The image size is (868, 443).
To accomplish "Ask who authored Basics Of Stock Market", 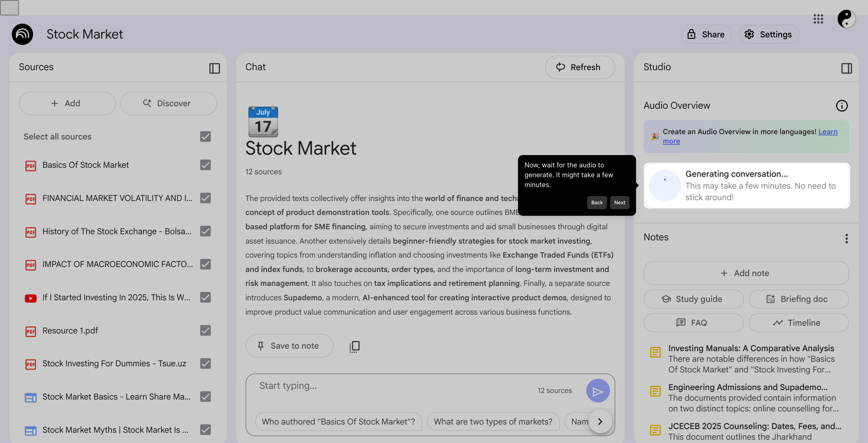I will click(338, 422).
